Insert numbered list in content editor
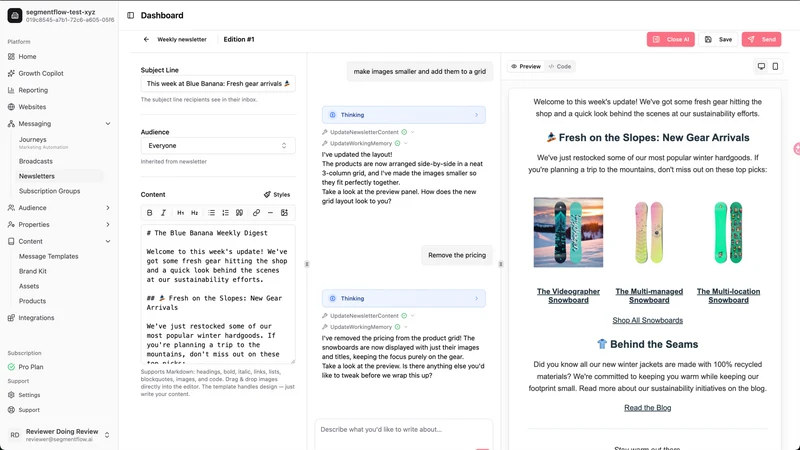The width and height of the screenshot is (800, 450). (225, 213)
